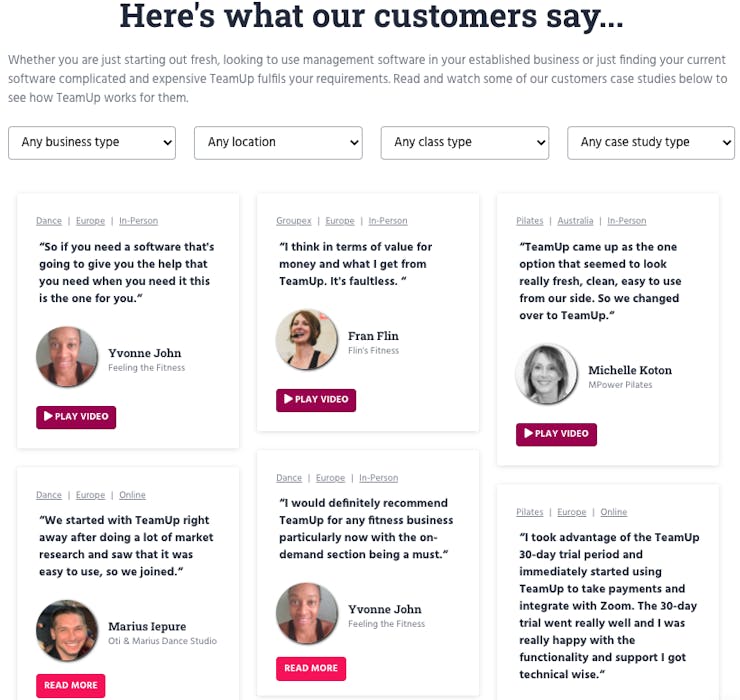The height and width of the screenshot is (700, 740).
Task: Play Yvonne John's video testimonial
Action: coord(76,416)
